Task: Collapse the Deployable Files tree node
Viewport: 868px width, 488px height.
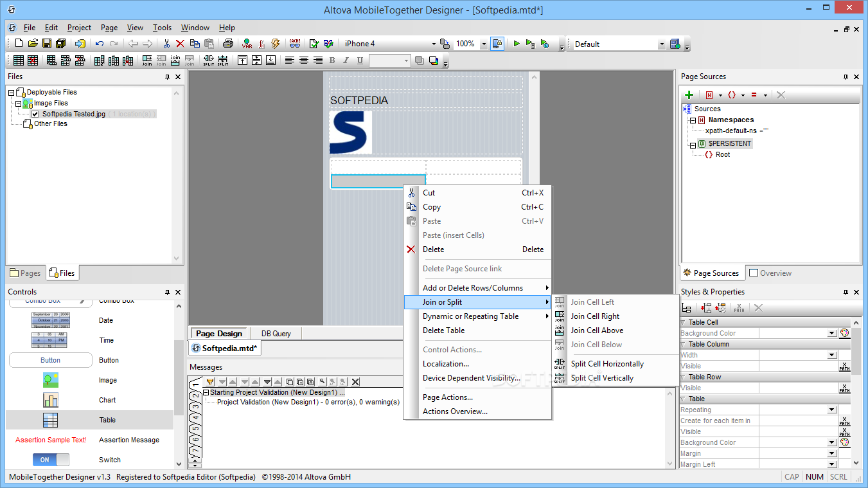Action: pos(11,92)
